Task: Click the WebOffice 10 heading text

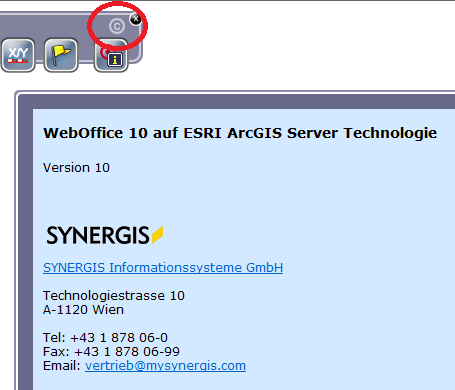Action: coord(240,133)
